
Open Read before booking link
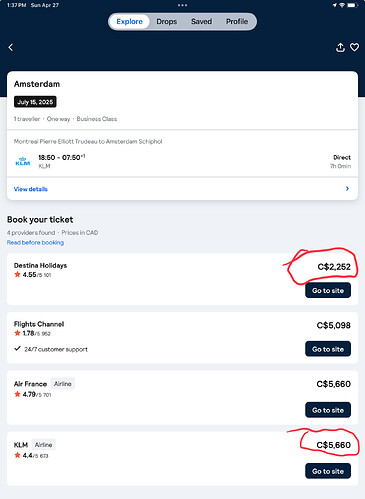click(35, 242)
